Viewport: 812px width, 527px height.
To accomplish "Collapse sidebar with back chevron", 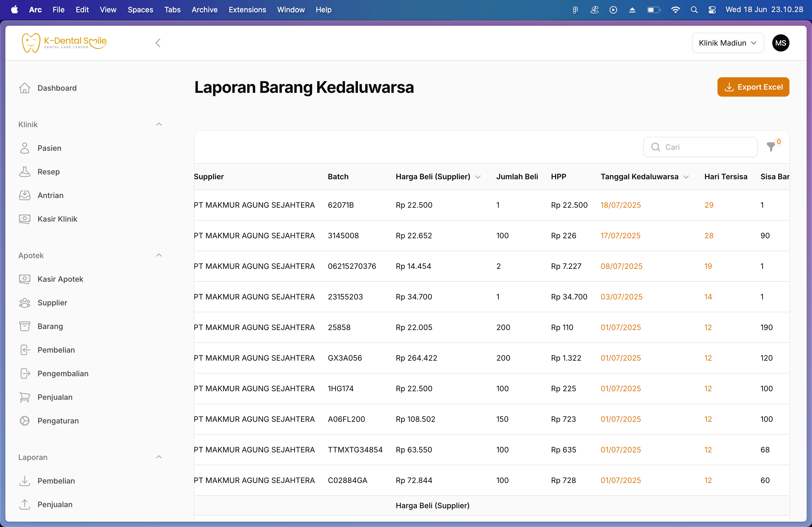I will tap(158, 43).
